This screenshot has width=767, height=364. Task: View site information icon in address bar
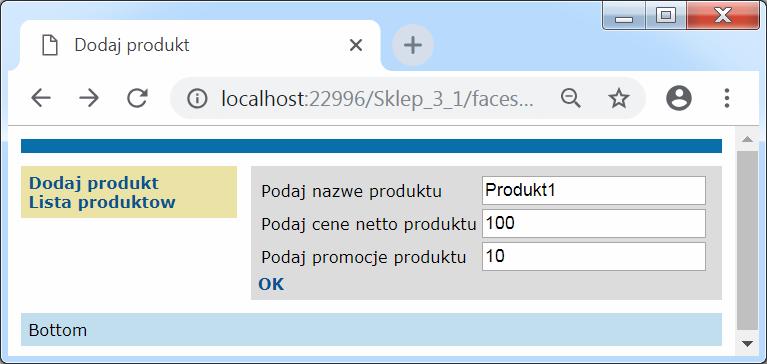tap(197, 98)
